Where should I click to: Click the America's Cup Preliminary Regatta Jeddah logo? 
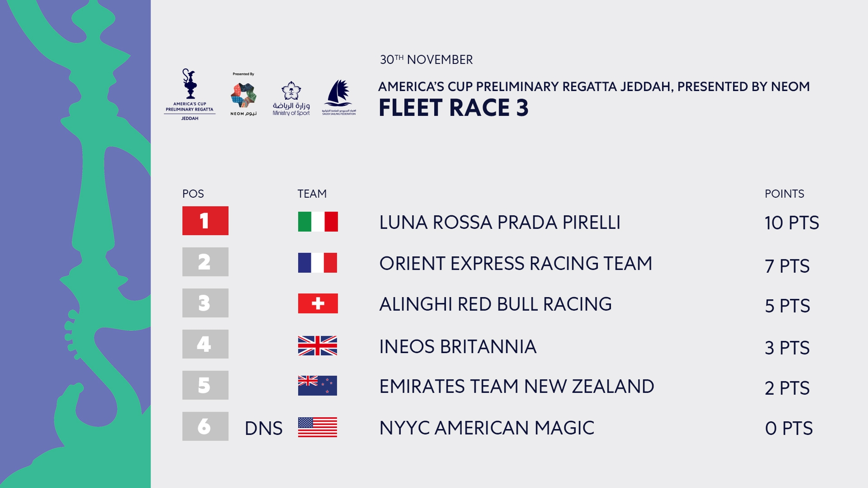(x=190, y=95)
